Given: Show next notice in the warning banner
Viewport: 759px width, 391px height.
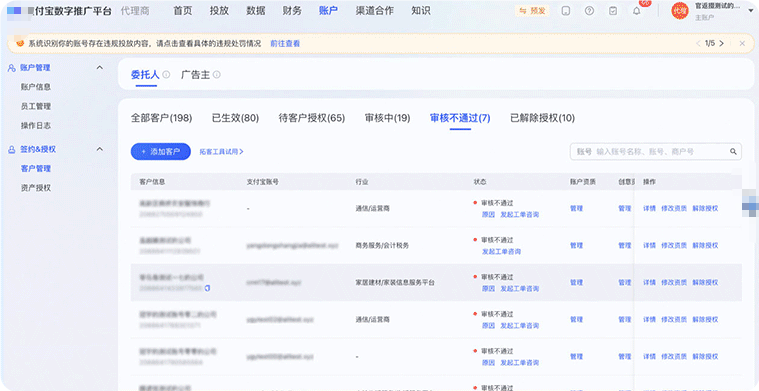Looking at the screenshot, I should [722, 44].
